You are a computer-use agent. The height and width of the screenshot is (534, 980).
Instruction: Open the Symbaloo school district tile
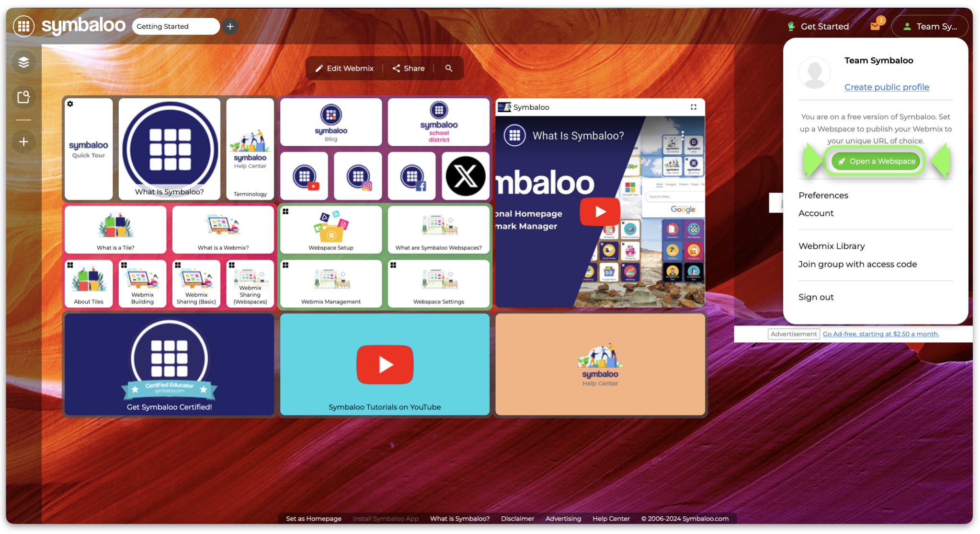click(439, 122)
